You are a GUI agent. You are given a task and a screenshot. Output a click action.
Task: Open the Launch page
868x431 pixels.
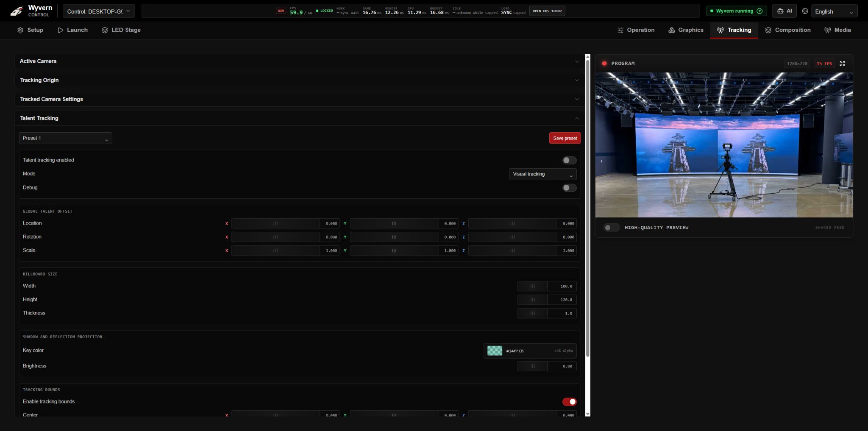coord(72,30)
